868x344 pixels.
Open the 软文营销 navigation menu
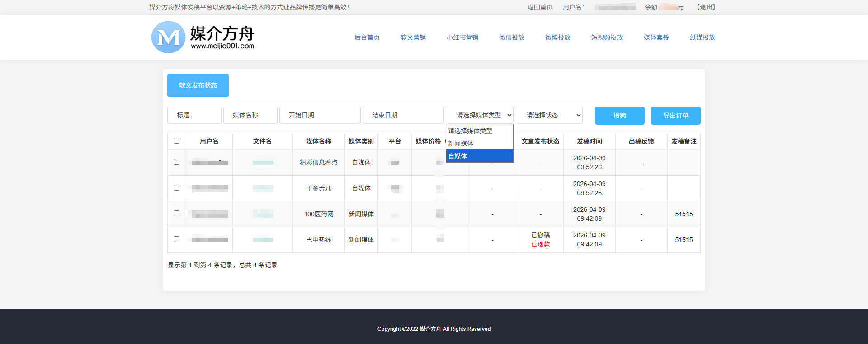pos(413,37)
